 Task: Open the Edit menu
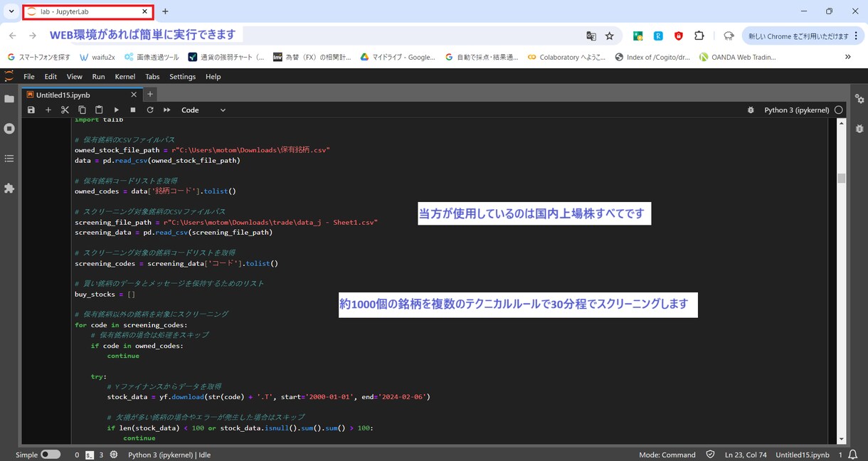(51, 77)
